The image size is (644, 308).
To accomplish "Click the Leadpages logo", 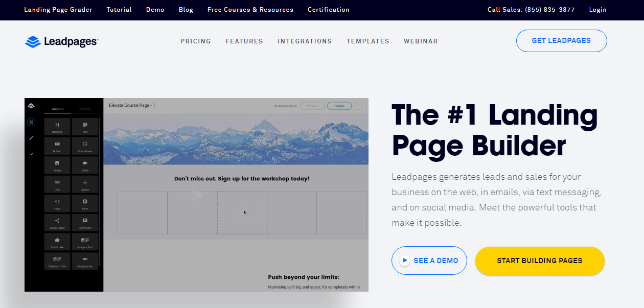I will pos(61,41).
